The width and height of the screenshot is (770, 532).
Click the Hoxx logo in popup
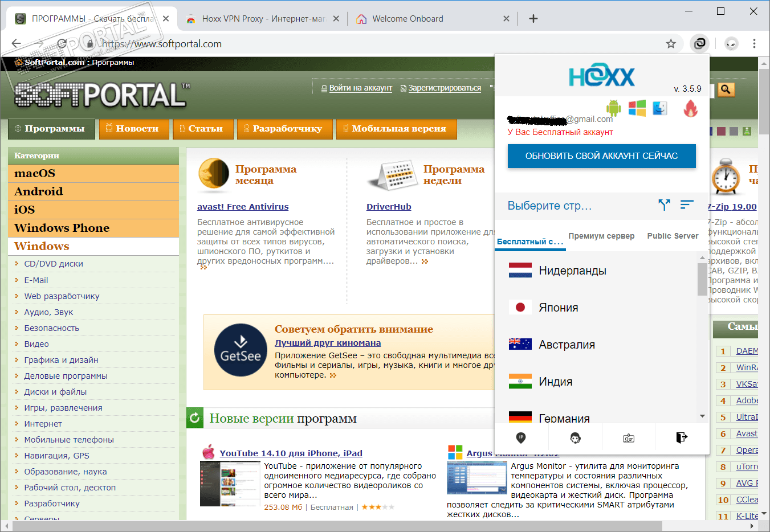pos(601,76)
